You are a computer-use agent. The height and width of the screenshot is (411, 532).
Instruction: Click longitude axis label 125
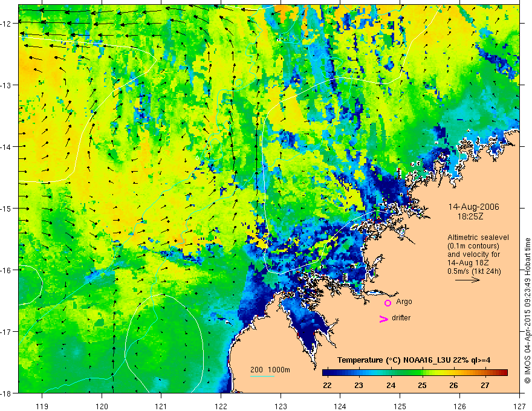click(400, 406)
